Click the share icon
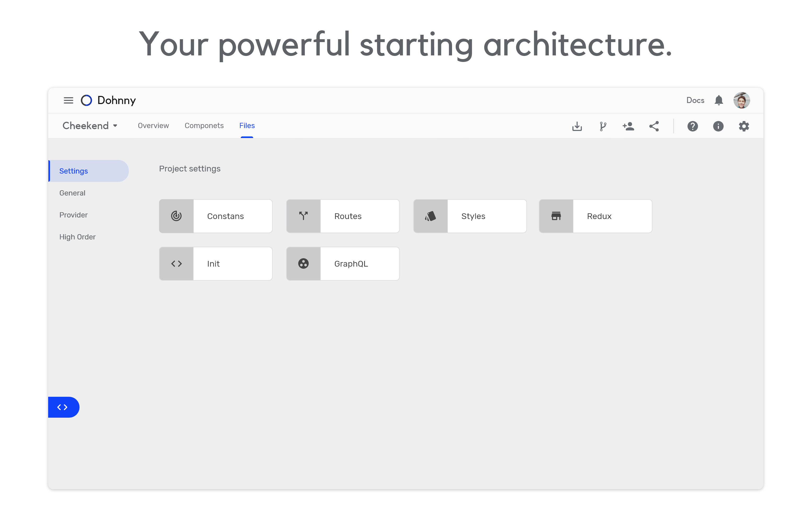812x517 pixels. click(654, 127)
